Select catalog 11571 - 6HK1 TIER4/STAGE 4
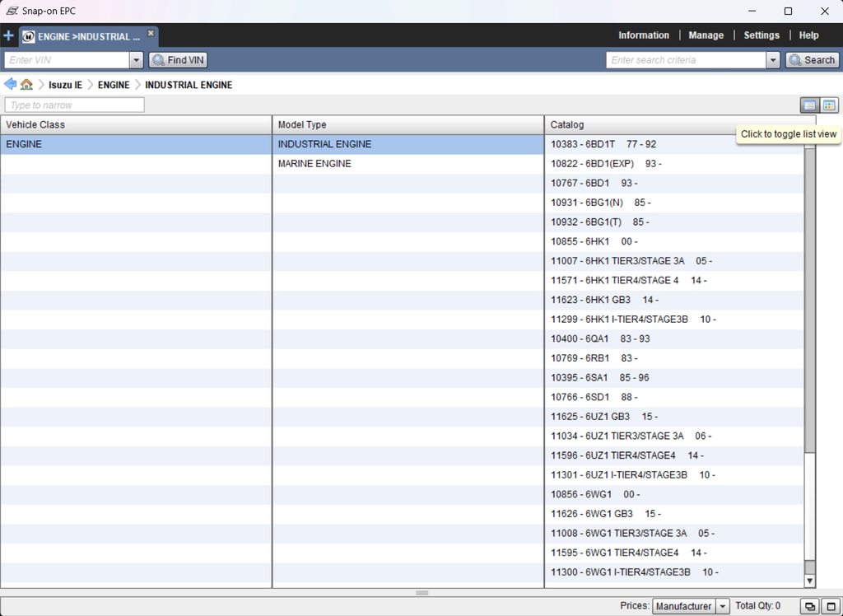 [674, 280]
